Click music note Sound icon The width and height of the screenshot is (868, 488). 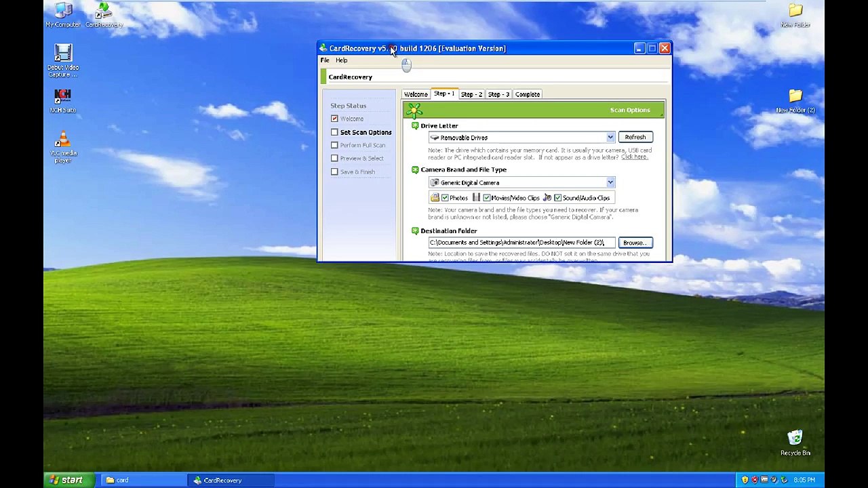tap(547, 198)
